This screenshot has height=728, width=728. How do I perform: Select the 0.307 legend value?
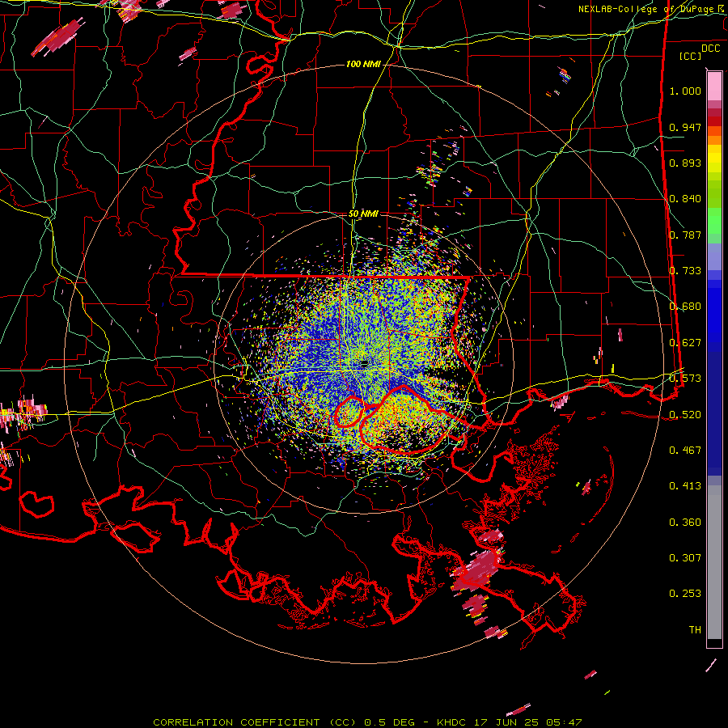pyautogui.click(x=685, y=558)
